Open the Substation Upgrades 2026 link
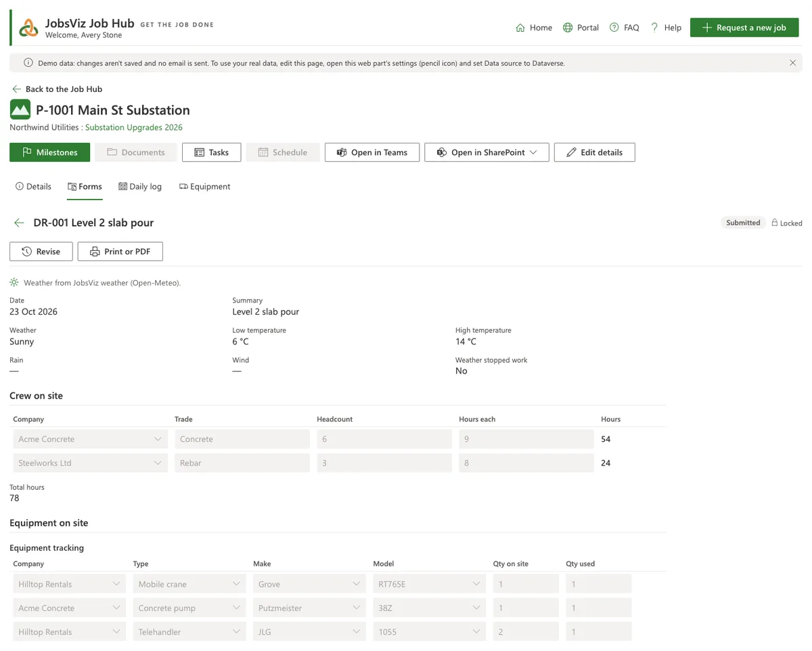812x651 pixels. [x=134, y=127]
